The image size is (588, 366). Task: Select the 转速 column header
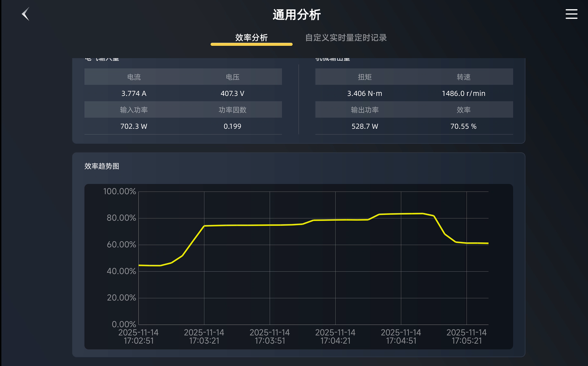464,77
